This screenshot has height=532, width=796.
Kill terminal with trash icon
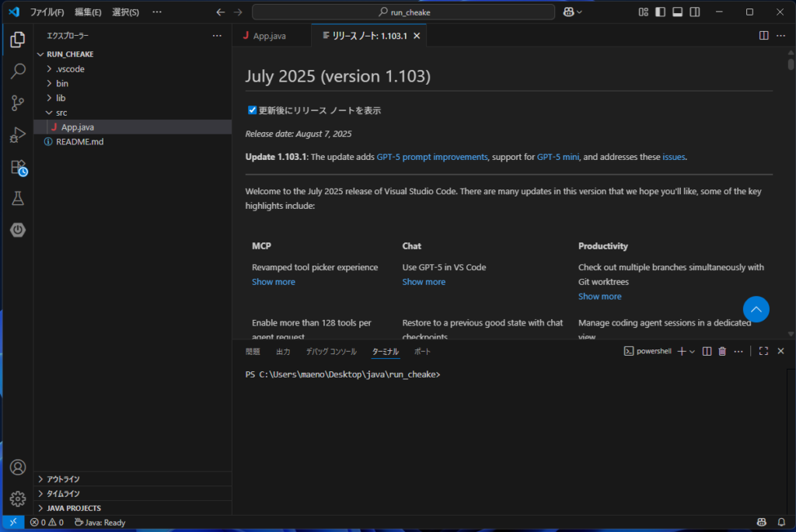(x=722, y=351)
